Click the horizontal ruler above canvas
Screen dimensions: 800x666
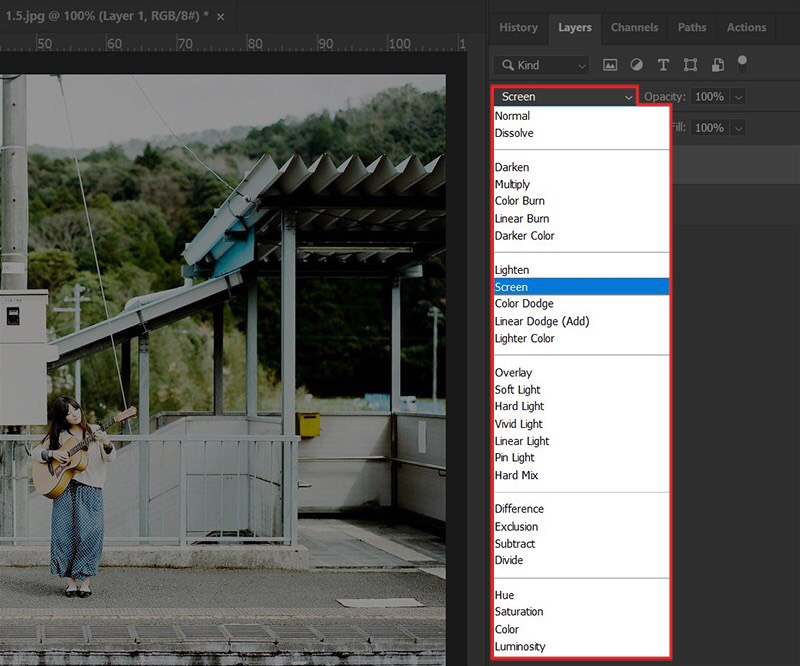tap(233, 43)
